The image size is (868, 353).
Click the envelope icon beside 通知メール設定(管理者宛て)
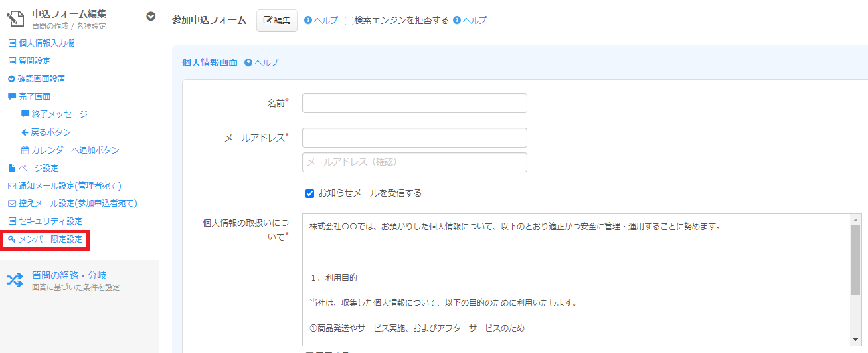11,186
